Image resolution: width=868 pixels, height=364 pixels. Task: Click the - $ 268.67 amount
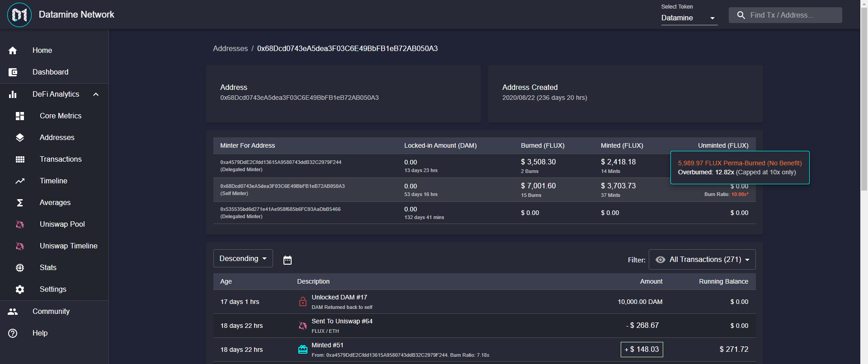[642, 326]
